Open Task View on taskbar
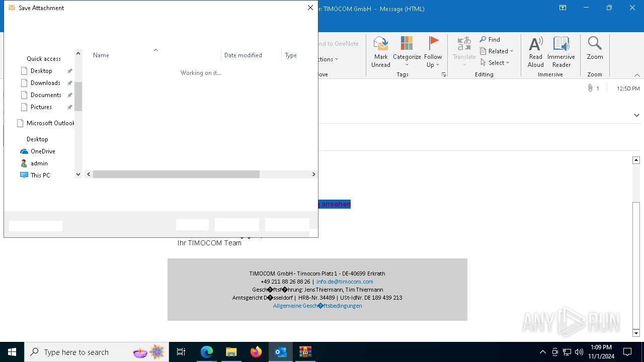 pyautogui.click(x=181, y=352)
